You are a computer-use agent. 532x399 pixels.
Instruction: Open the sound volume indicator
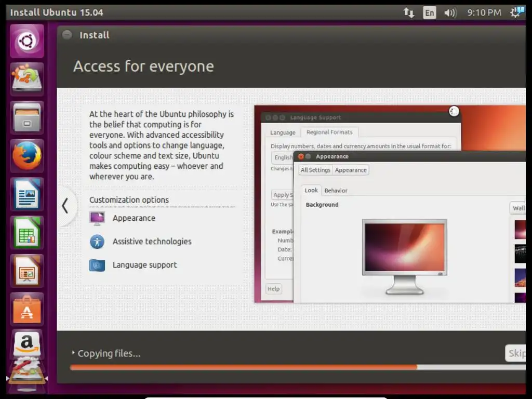[450, 13]
